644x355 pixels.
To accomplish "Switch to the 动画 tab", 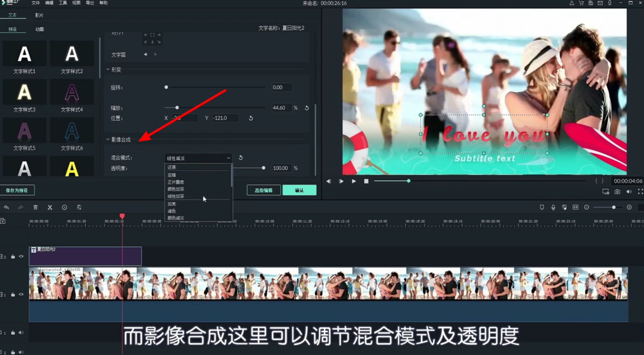I will [x=39, y=29].
